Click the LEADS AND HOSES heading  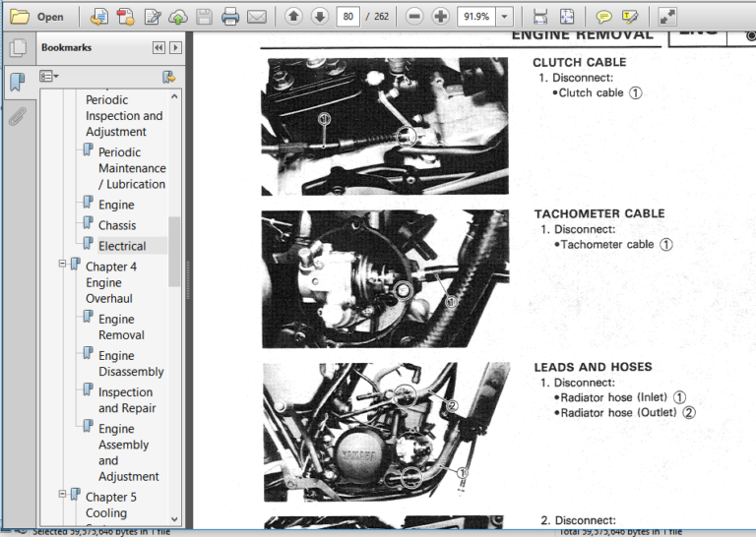point(593,367)
